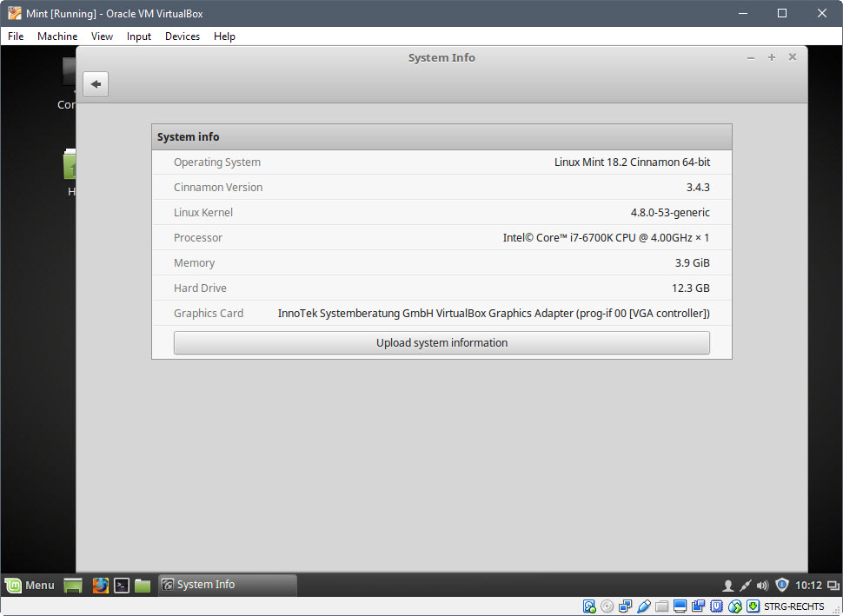The image size is (843, 616).
Task: Click VirtualBox video capture indicator
Action: [x=699, y=606]
